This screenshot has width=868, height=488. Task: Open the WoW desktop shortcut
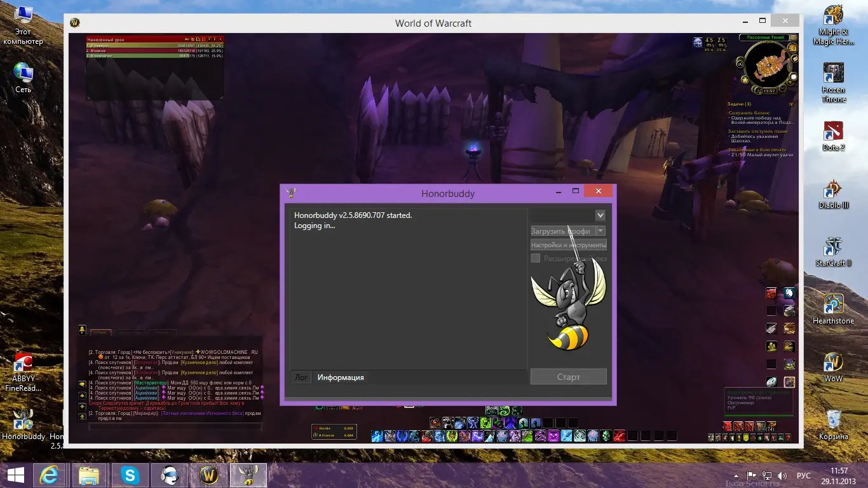(x=833, y=367)
